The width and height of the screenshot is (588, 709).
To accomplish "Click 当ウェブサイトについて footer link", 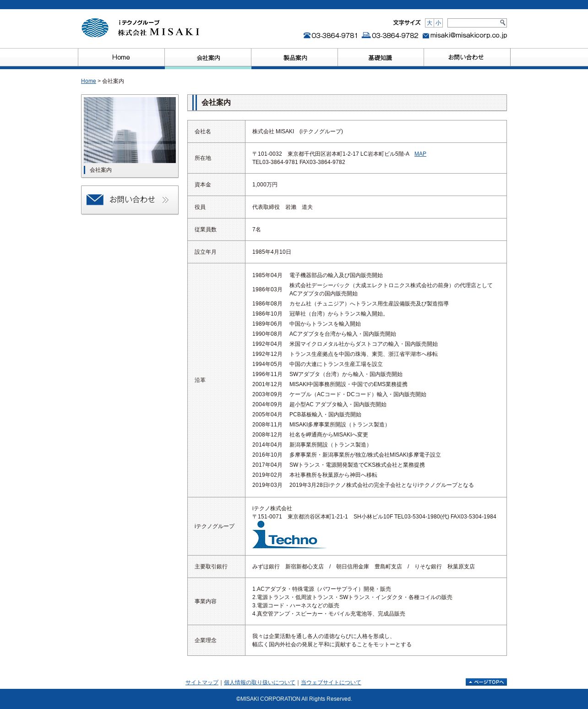I will coord(331,682).
